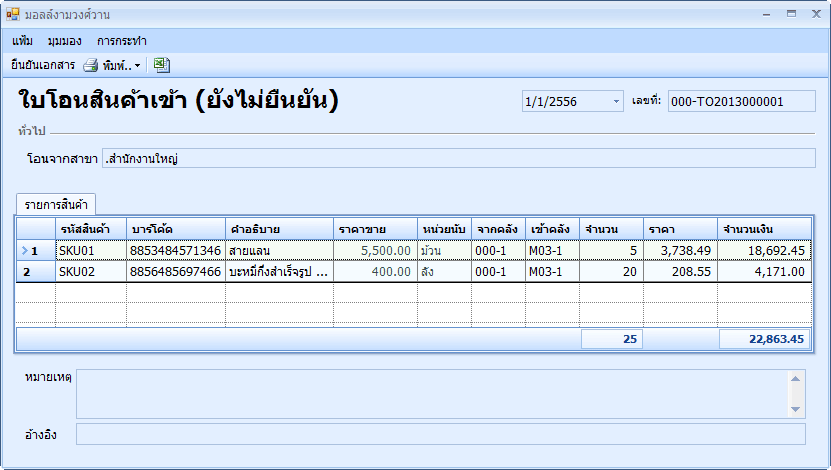Click the จำนวนเงิน column header
Viewport: 831px width, 470px height.
pos(763,229)
